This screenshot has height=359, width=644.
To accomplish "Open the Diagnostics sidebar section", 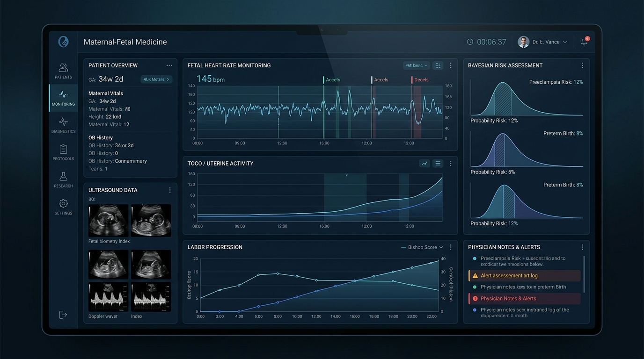I will pyautogui.click(x=63, y=125).
